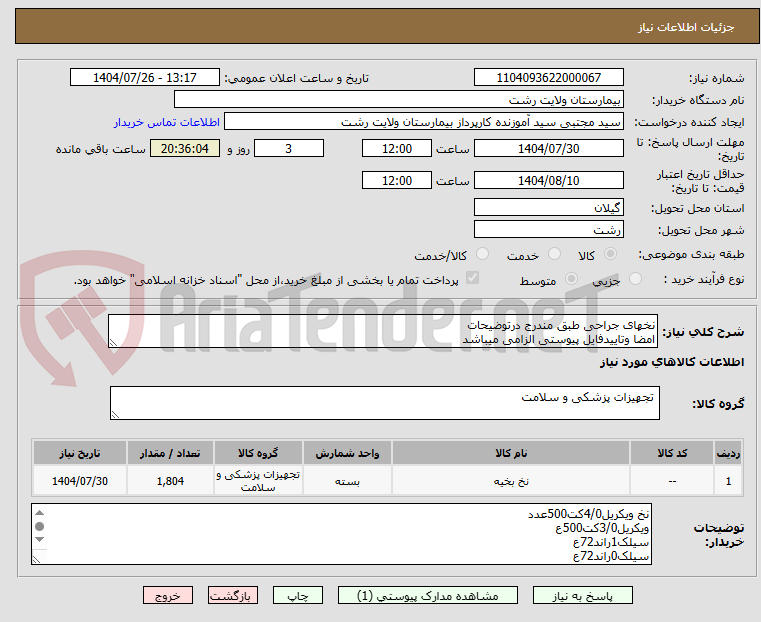Click the resize grip of buyer notes box
This screenshot has width=761, height=622.
[x=36, y=559]
